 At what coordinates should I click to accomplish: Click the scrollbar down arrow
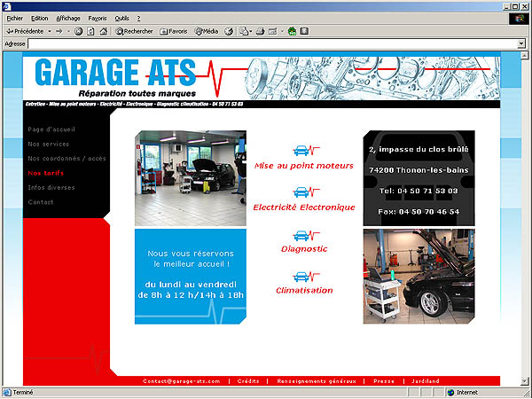(x=525, y=381)
